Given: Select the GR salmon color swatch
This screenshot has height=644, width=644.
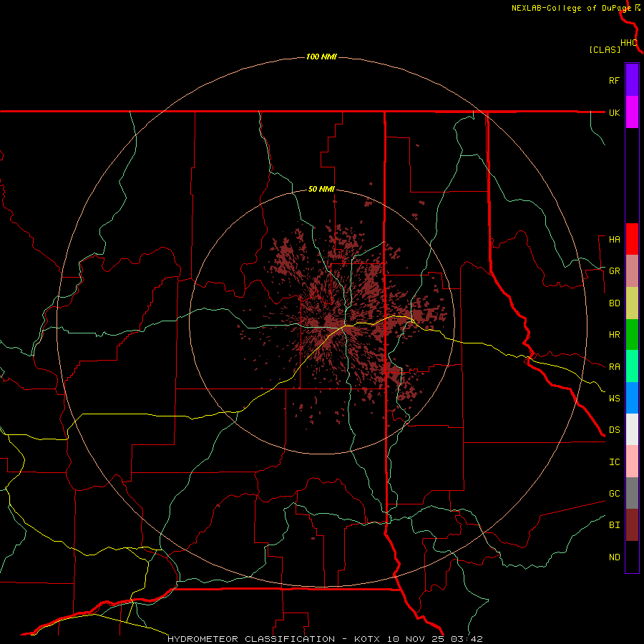Looking at the screenshot, I should (632, 271).
